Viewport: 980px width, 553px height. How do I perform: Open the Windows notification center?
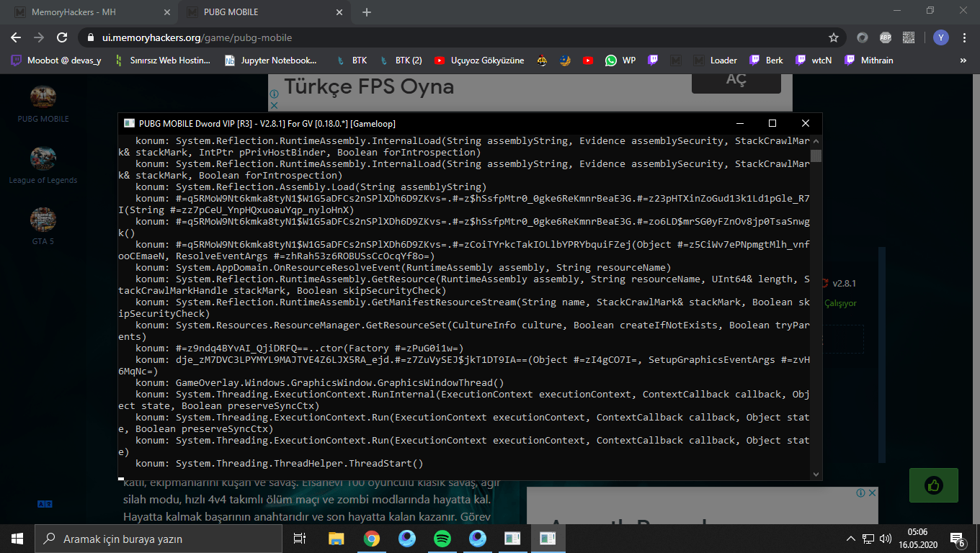click(958, 539)
